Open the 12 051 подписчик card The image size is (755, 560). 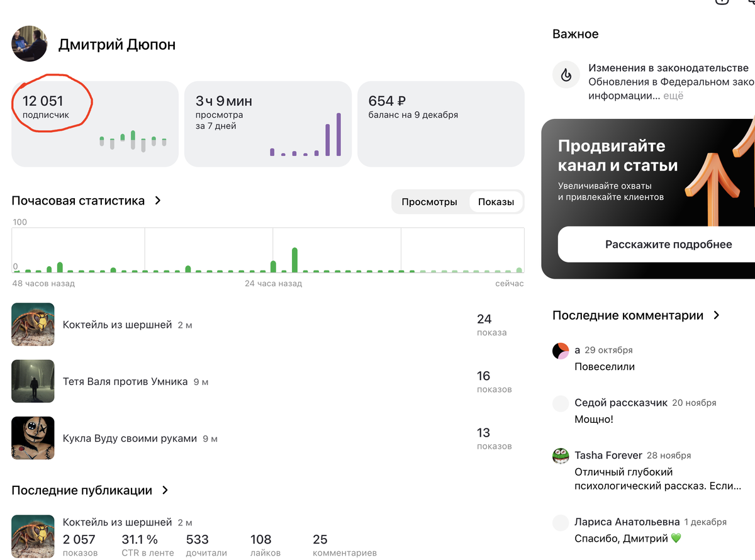tap(95, 124)
